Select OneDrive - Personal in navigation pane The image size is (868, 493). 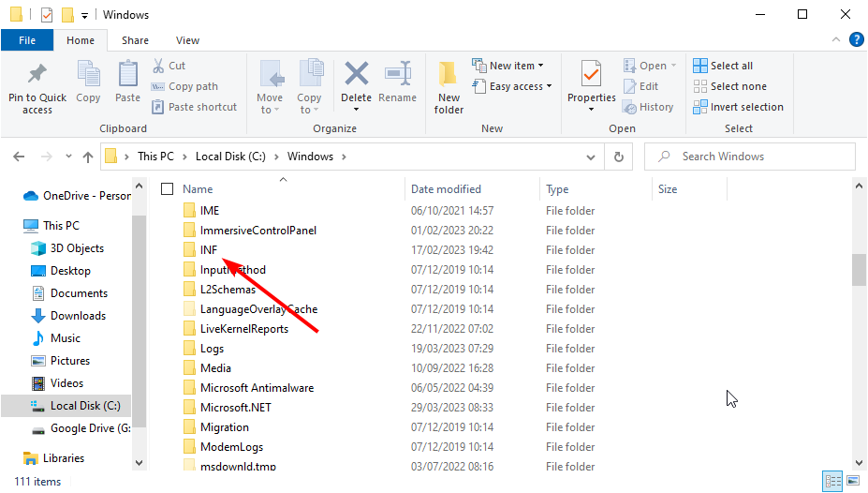(x=77, y=196)
